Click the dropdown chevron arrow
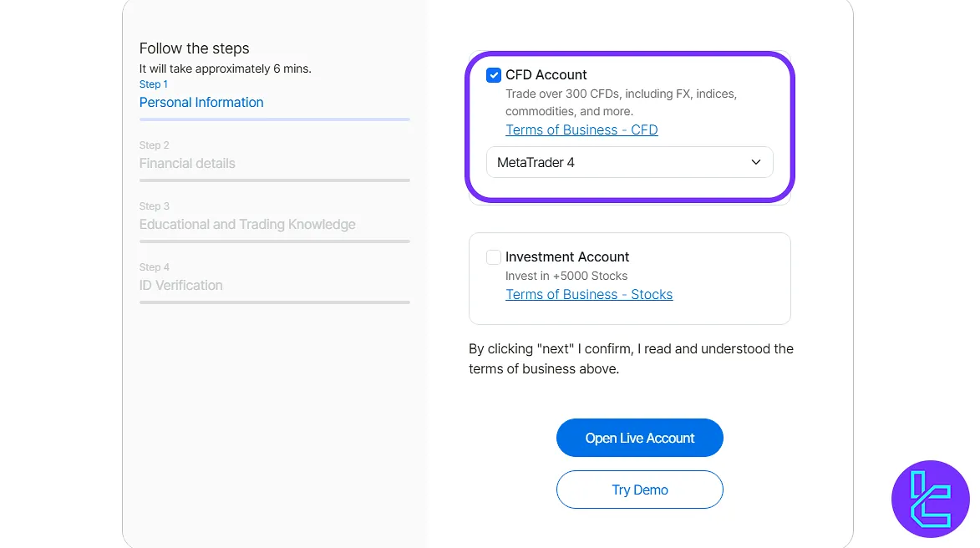 point(756,162)
